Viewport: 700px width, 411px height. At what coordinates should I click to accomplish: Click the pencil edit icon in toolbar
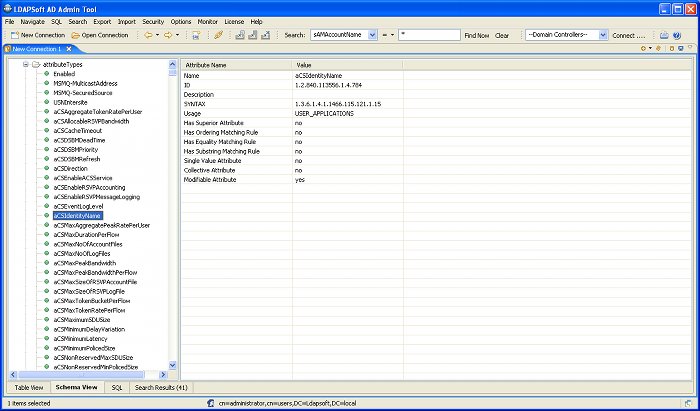[x=219, y=35]
